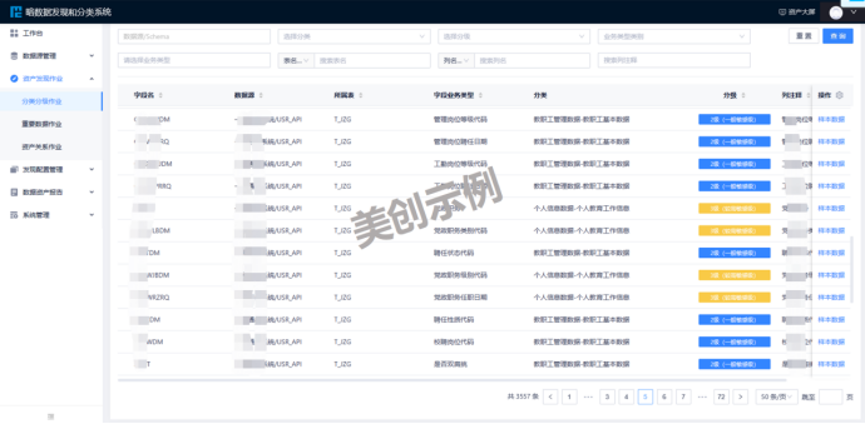Image resolution: width=866 pixels, height=424 pixels.
Task: Open the 50 条/页 page size dropdown
Action: pos(777,396)
